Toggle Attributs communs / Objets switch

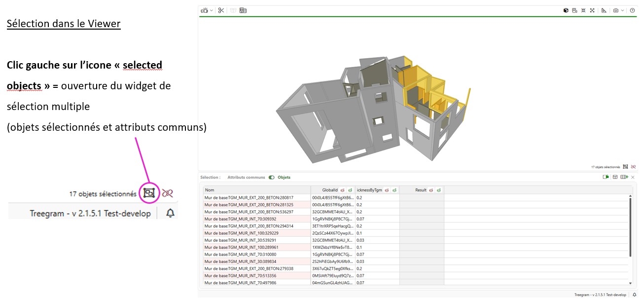272,177
